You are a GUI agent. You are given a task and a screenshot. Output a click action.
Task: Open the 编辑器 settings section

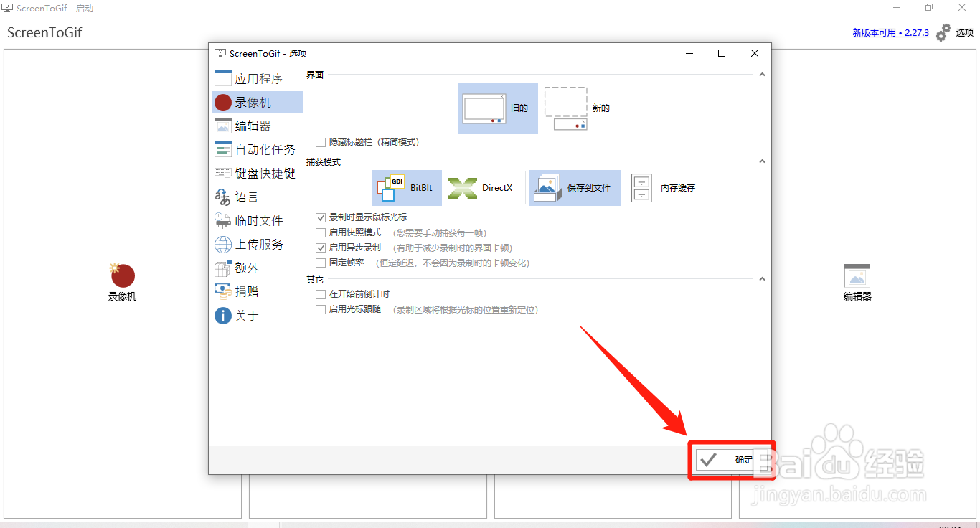pyautogui.click(x=258, y=126)
